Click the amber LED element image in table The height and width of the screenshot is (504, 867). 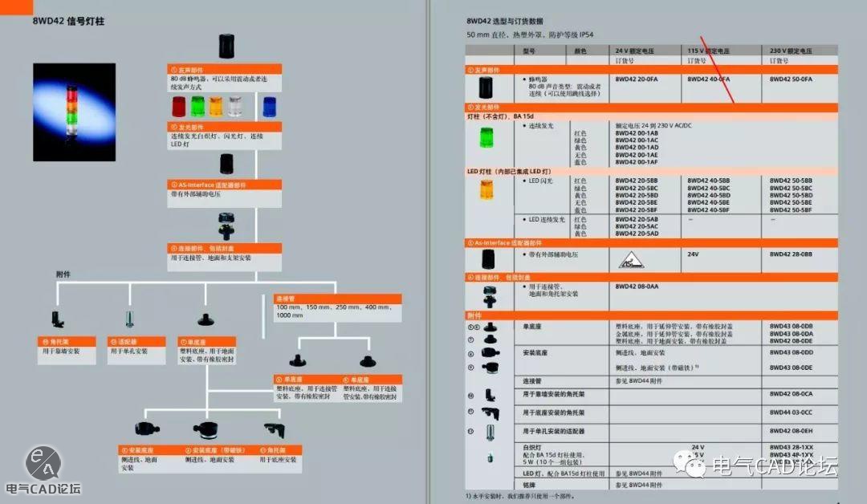(x=486, y=190)
